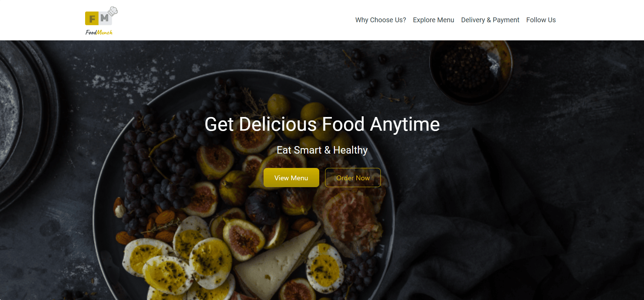
Task: Click the Get Delicious Food Anytime heading
Action: click(x=322, y=124)
